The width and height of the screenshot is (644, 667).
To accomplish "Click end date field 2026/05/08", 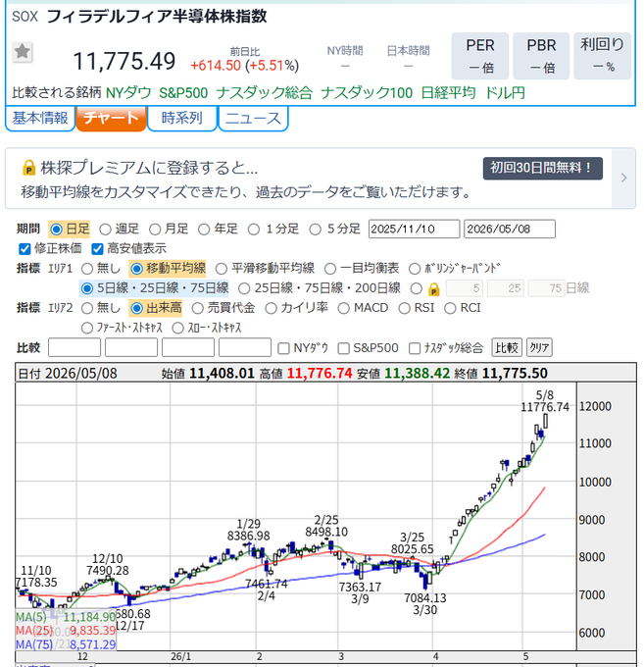I will point(510,229).
